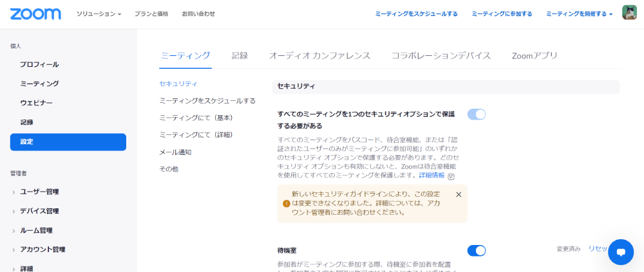644x272 pixels.
Task: Click ミーティングをスケジュールする in the top bar
Action: pyautogui.click(x=417, y=14)
